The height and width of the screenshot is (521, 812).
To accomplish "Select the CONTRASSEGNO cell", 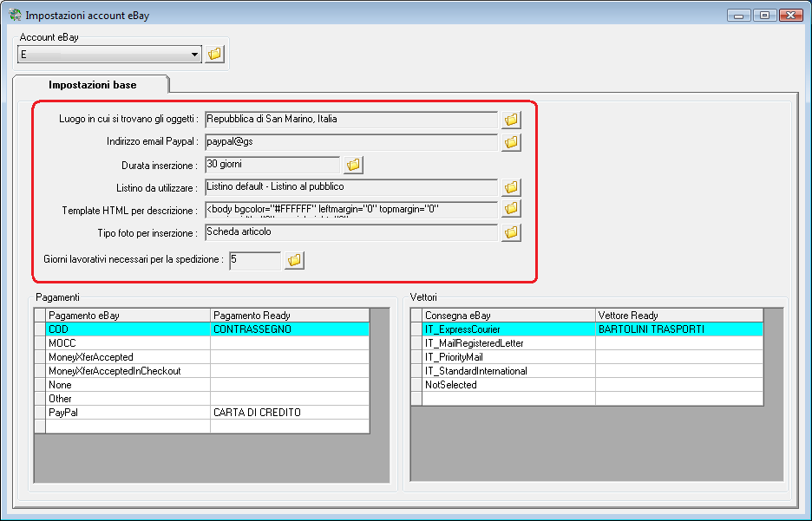I will 290,329.
